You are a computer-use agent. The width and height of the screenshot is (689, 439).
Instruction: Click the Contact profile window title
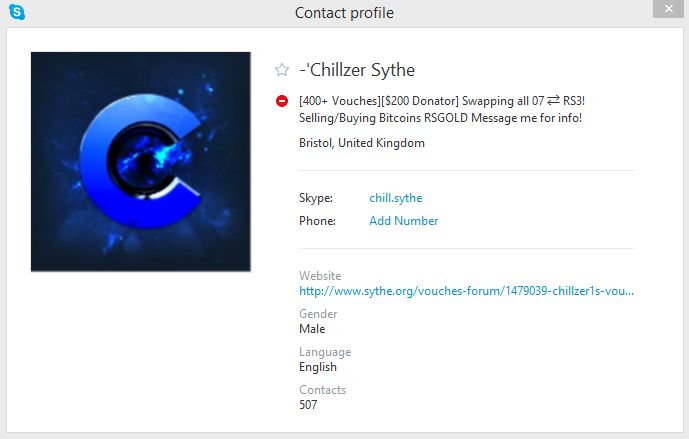pos(344,13)
